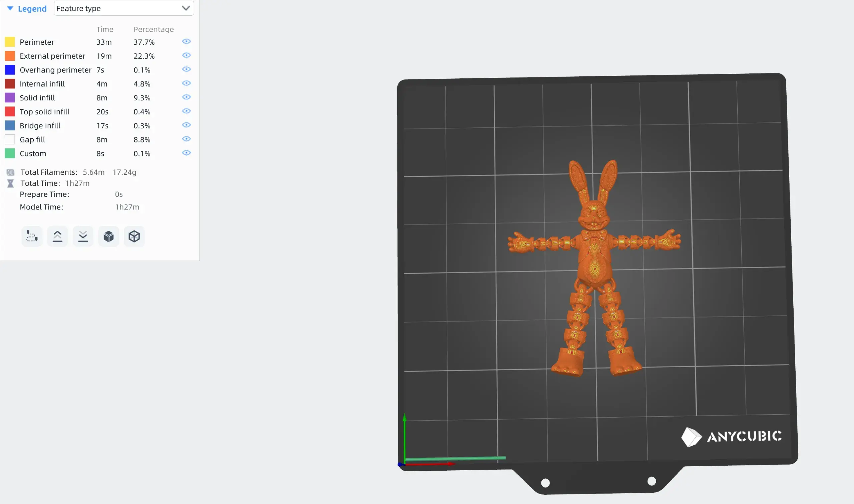
Task: Click the "5.64m" total filament length
Action: (94, 172)
